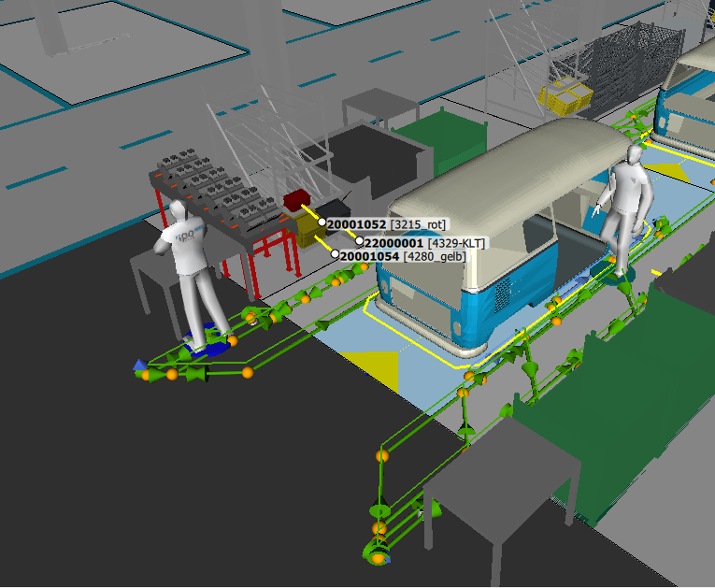The height and width of the screenshot is (588, 715).
Task: Select orange waypoint at path corner left of foreground table
Action: tap(381, 455)
